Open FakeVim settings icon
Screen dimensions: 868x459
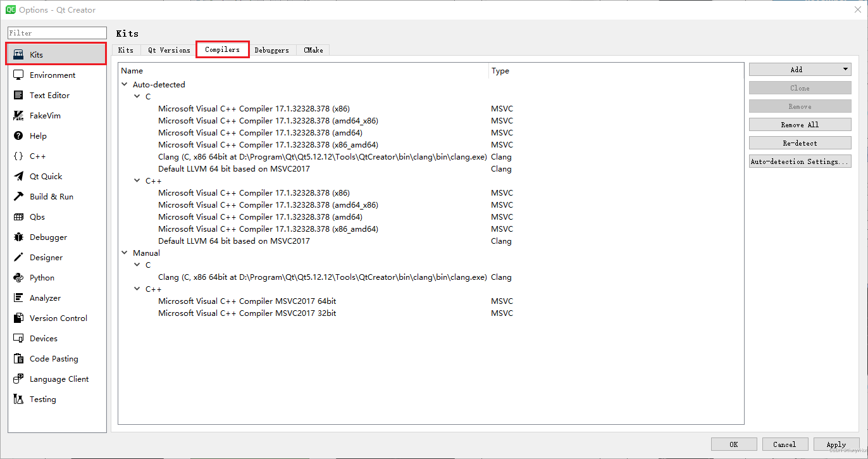click(18, 116)
